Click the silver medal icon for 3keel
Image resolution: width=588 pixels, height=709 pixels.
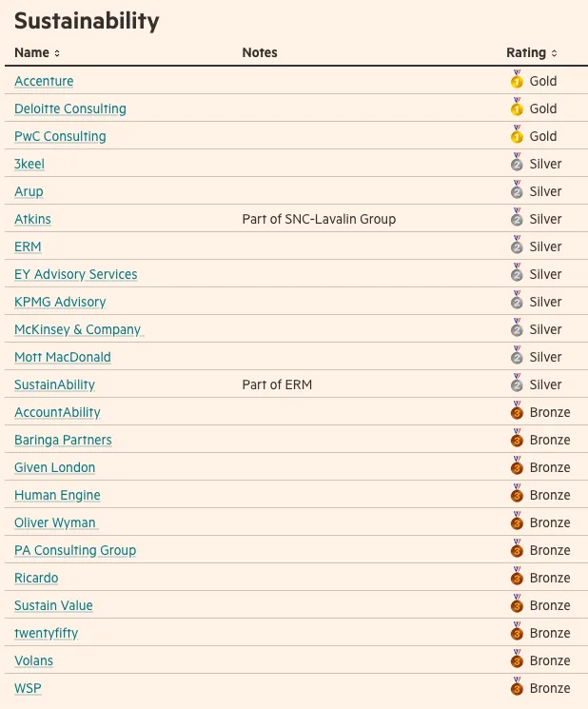pos(517,162)
